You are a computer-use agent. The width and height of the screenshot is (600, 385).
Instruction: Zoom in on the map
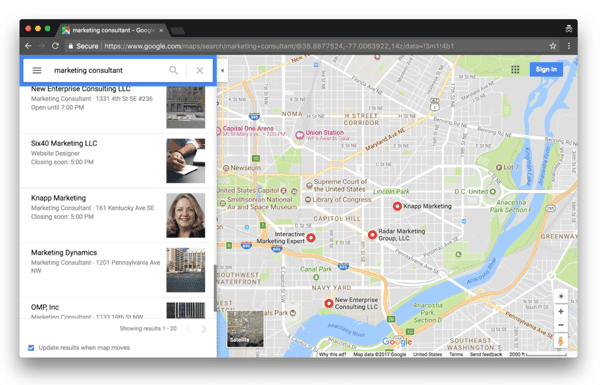point(561,312)
